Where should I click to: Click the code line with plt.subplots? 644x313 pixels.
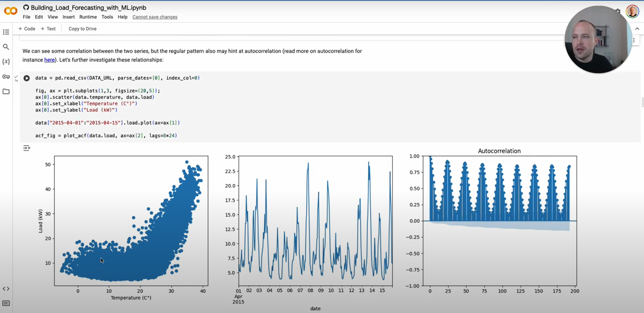coord(98,91)
